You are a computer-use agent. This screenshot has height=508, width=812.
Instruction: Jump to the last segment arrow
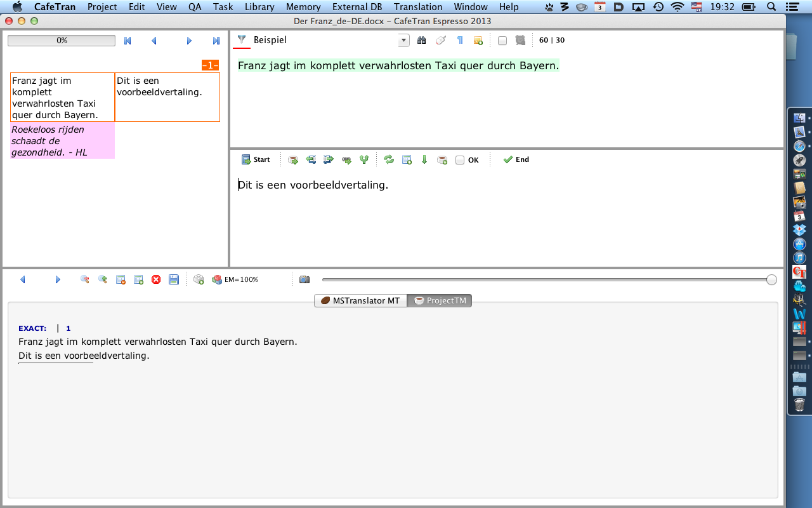(216, 41)
